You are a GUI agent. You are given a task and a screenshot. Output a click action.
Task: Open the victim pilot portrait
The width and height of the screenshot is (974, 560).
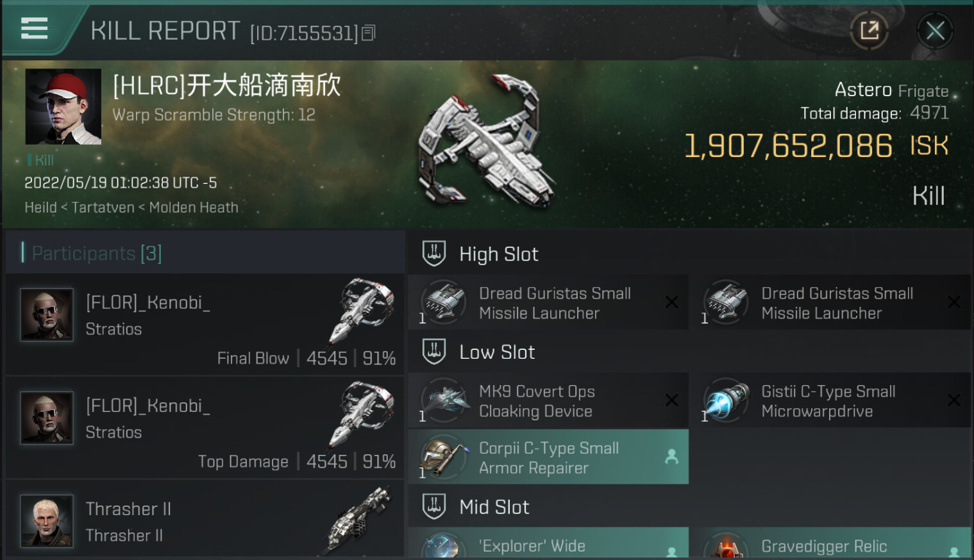tap(63, 106)
